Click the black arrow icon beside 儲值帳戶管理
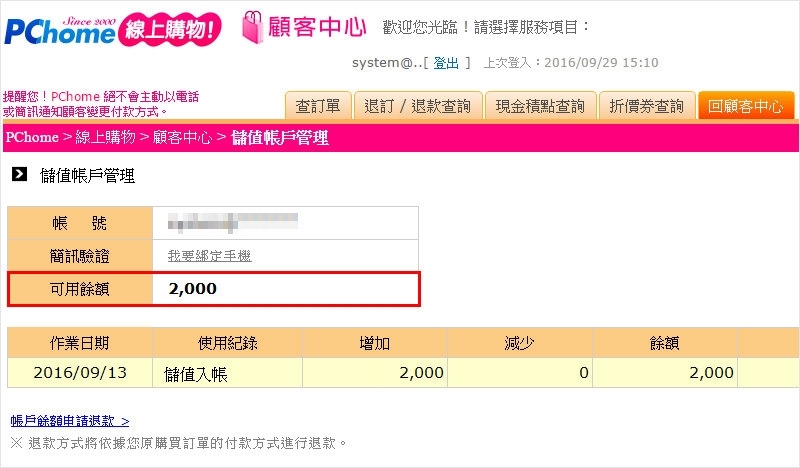This screenshot has height=468, width=800. pyautogui.click(x=19, y=175)
